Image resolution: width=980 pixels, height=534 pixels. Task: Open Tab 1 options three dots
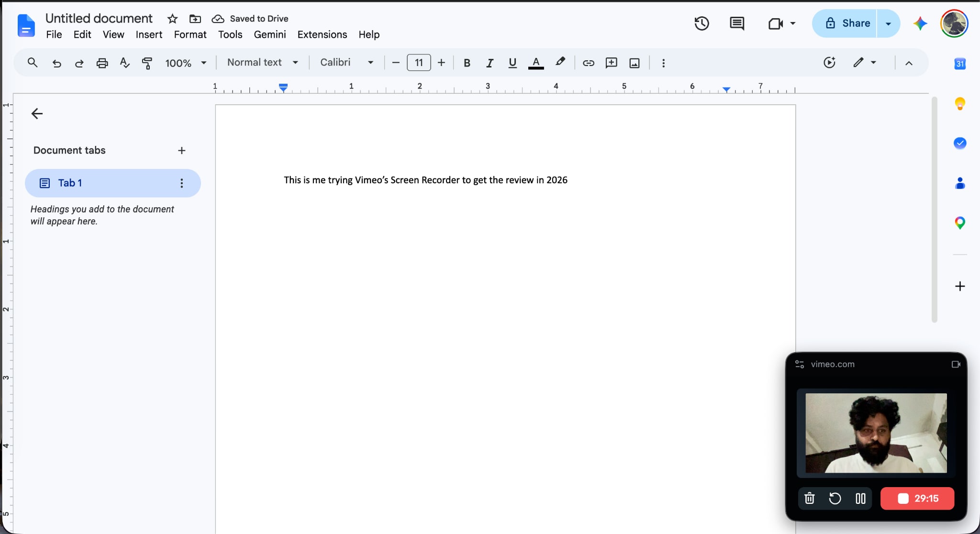[181, 183]
